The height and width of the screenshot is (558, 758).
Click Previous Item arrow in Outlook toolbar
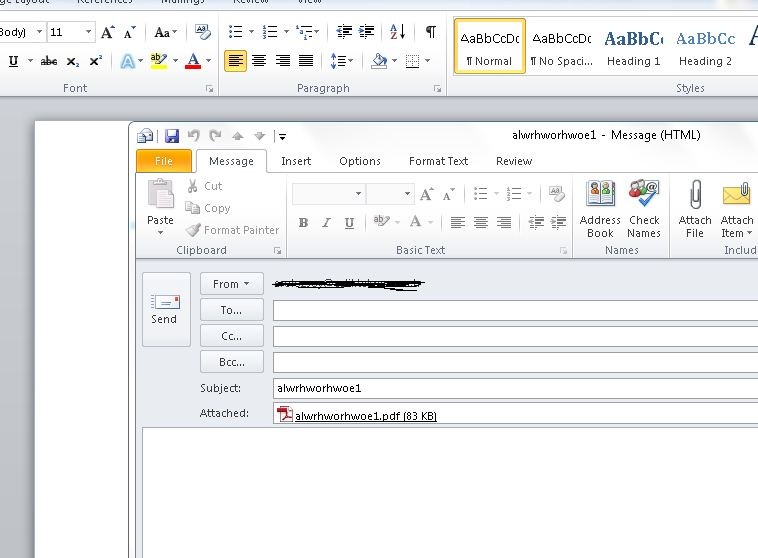coord(237,136)
